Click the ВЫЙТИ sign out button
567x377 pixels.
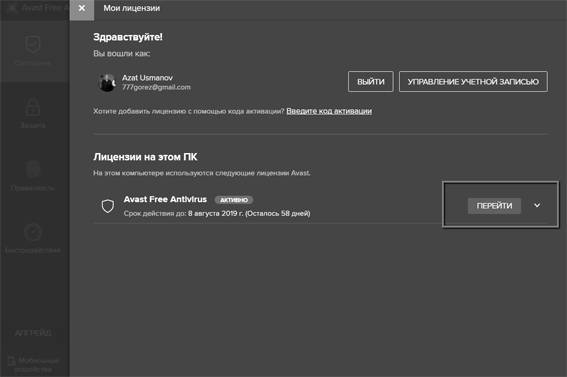(371, 82)
